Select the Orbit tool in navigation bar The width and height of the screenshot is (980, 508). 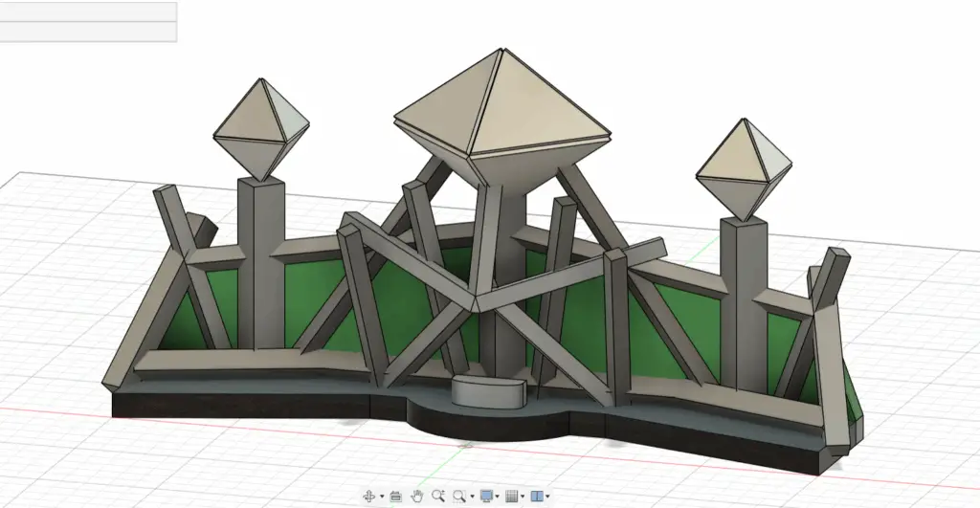click(369, 497)
